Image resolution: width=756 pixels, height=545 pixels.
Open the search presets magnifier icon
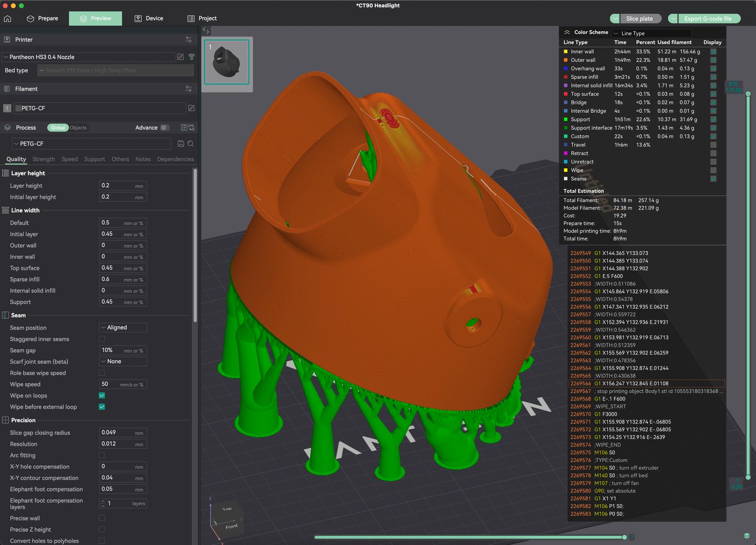tap(191, 144)
